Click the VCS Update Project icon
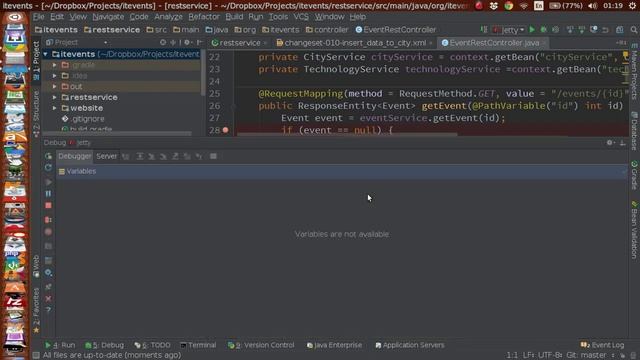 [570, 29]
